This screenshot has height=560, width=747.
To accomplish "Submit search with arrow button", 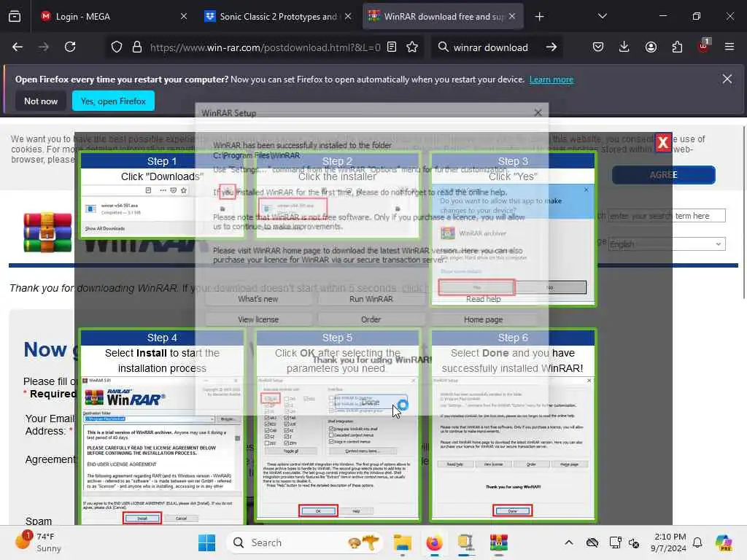I will click(x=551, y=47).
